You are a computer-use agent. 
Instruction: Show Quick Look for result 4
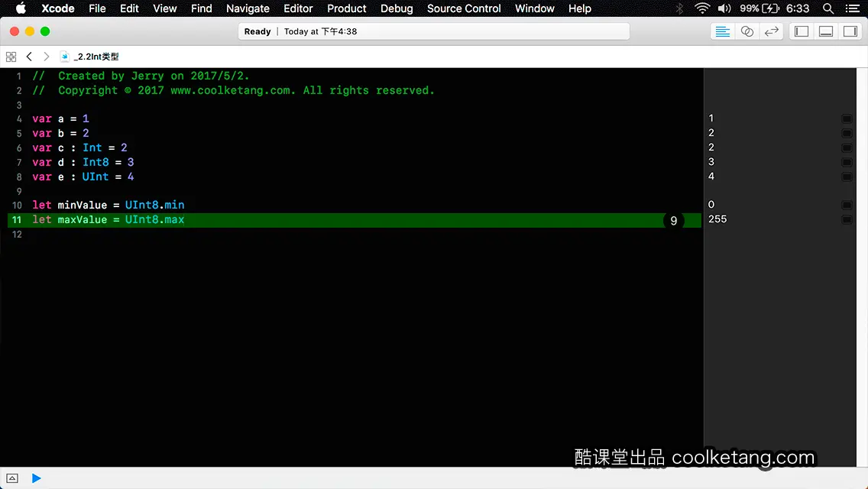(x=847, y=176)
